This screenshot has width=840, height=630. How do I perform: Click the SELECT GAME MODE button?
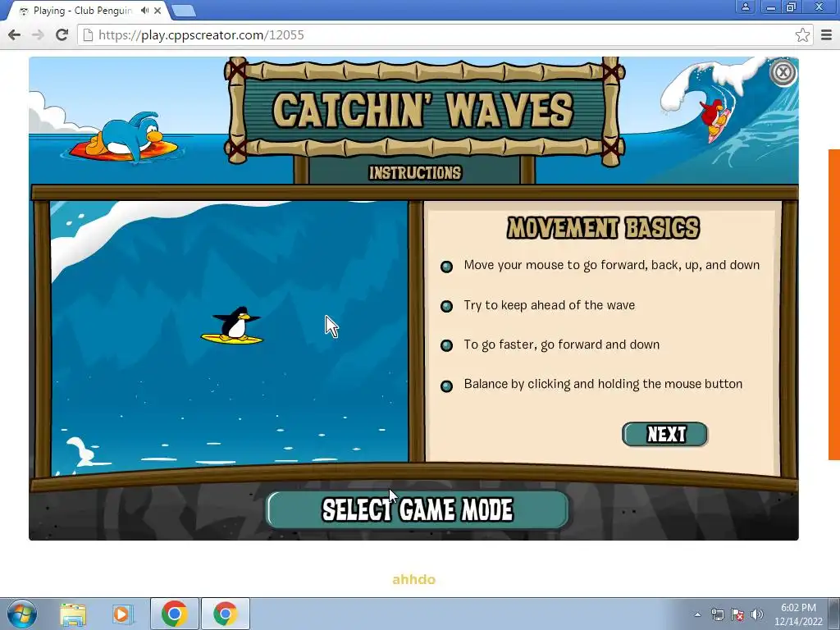(418, 509)
